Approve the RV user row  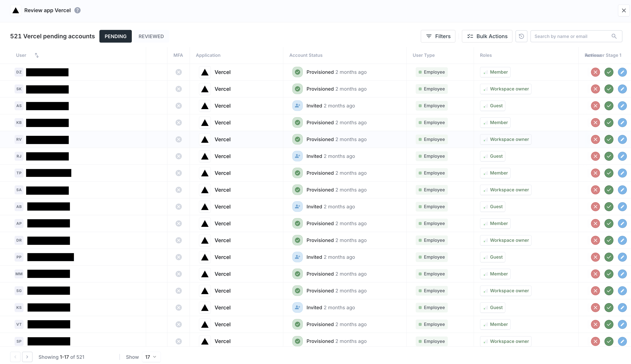click(x=609, y=140)
